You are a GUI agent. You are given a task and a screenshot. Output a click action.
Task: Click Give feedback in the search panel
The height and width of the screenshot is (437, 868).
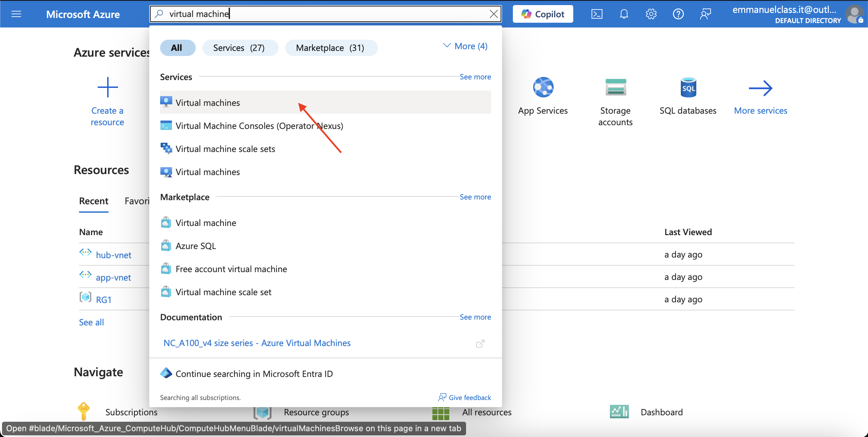(464, 397)
